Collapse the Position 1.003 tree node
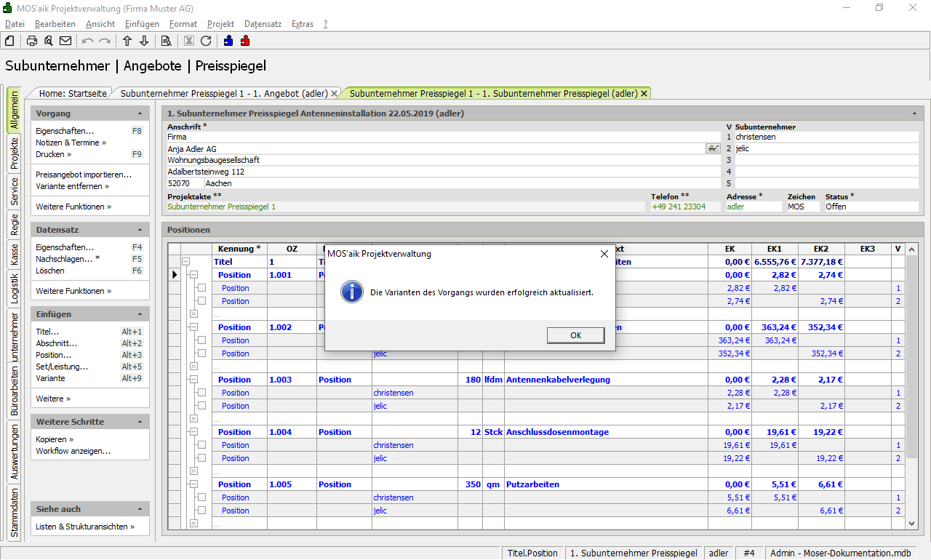 [x=193, y=380]
